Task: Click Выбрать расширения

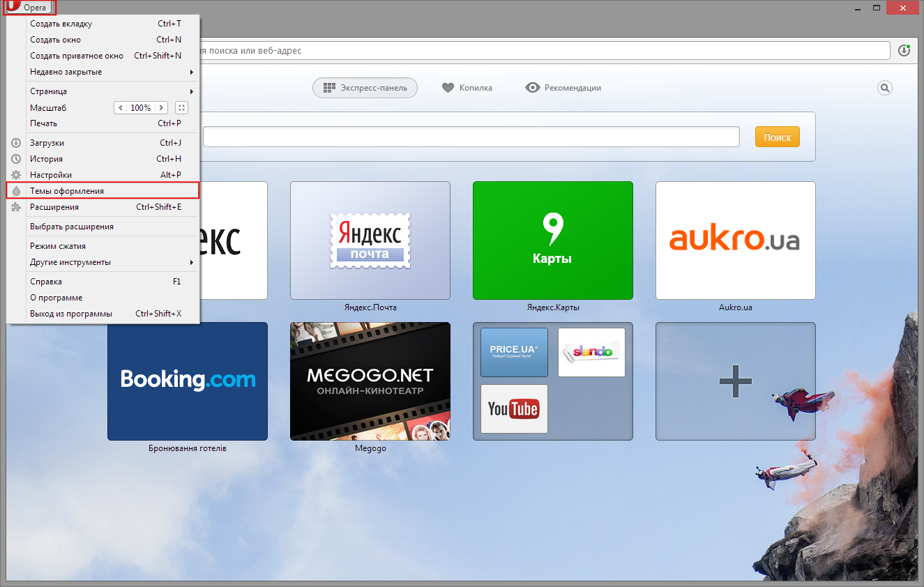Action: [103, 227]
